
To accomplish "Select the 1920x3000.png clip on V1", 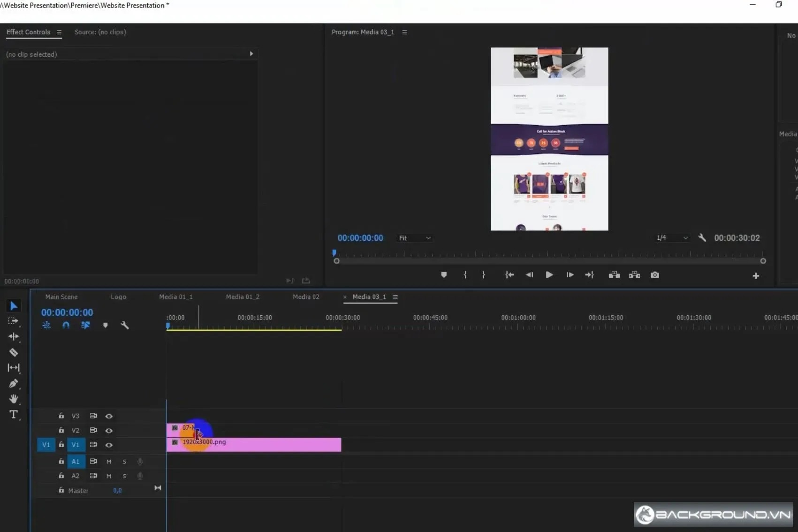I will (254, 445).
